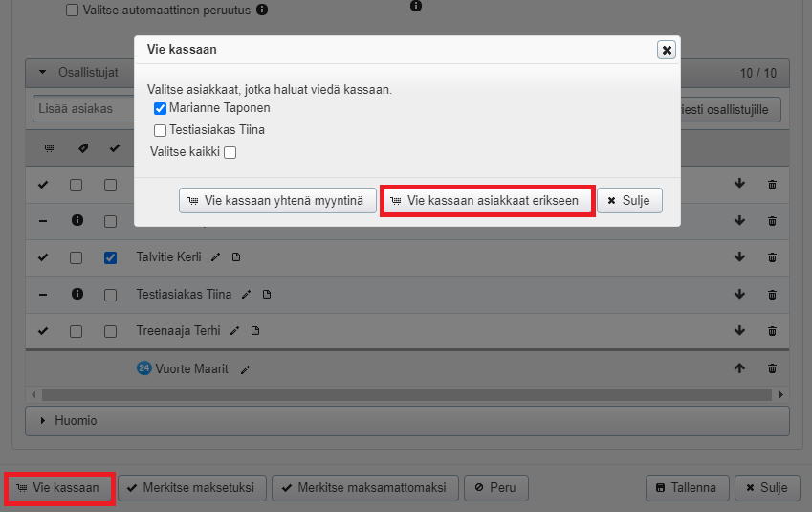Enable Valitse automaattinen peruutus checkbox
Screen dimensions: 812x512
point(73,11)
